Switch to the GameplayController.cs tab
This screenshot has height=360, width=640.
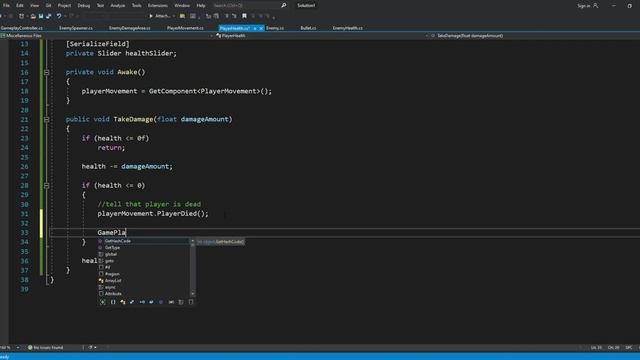point(22,28)
